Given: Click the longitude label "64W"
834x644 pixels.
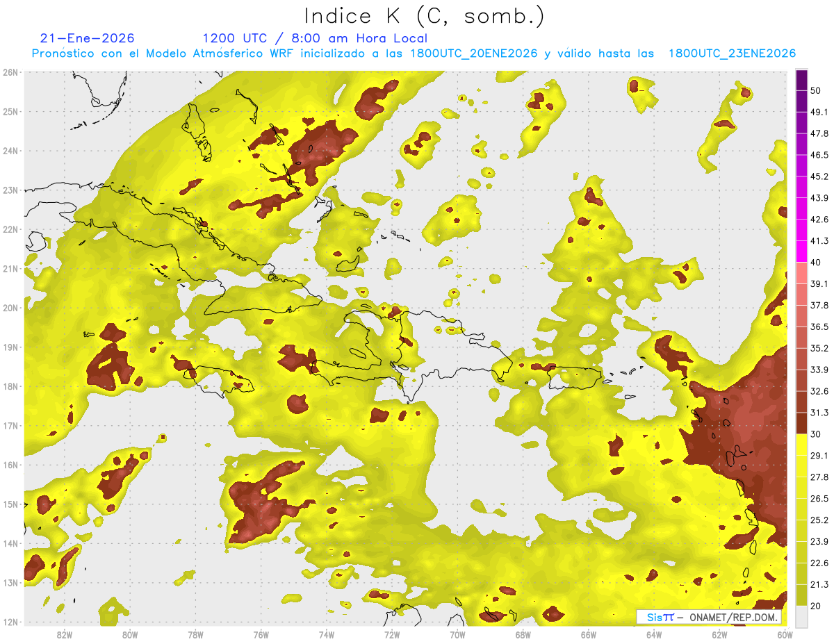Looking at the screenshot, I should [654, 634].
